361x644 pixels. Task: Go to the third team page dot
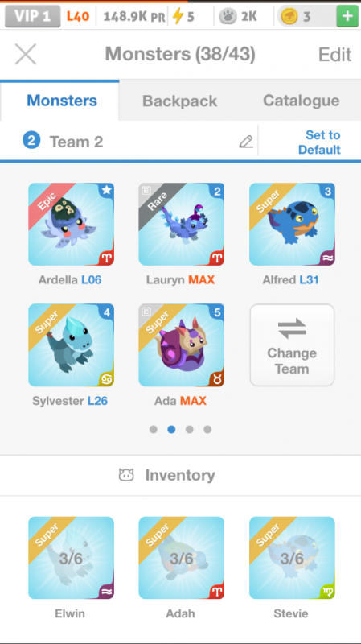pyautogui.click(x=190, y=430)
